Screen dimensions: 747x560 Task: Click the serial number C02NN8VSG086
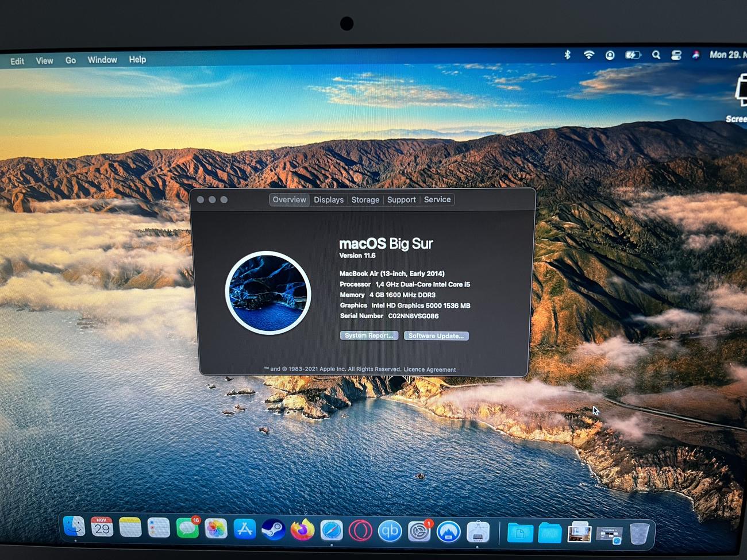(413, 316)
